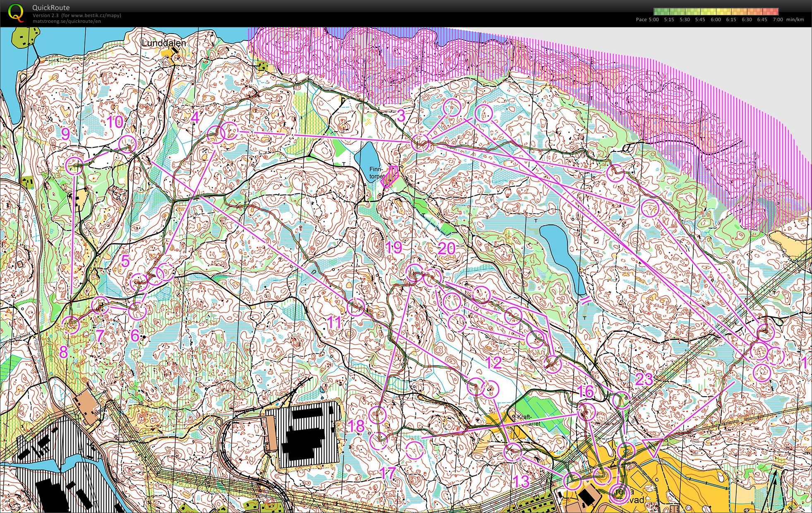Click the 6:15 pace label

(x=731, y=19)
